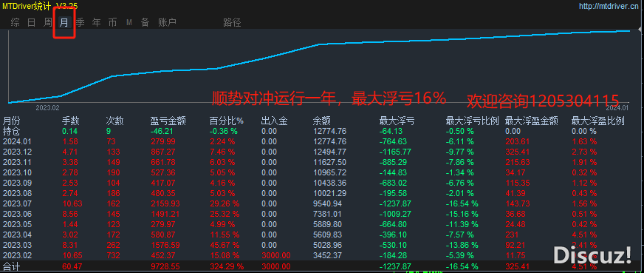Viewport: 644px width, 273px height.
Task: Click the 出入金 column header
Action: click(274, 121)
